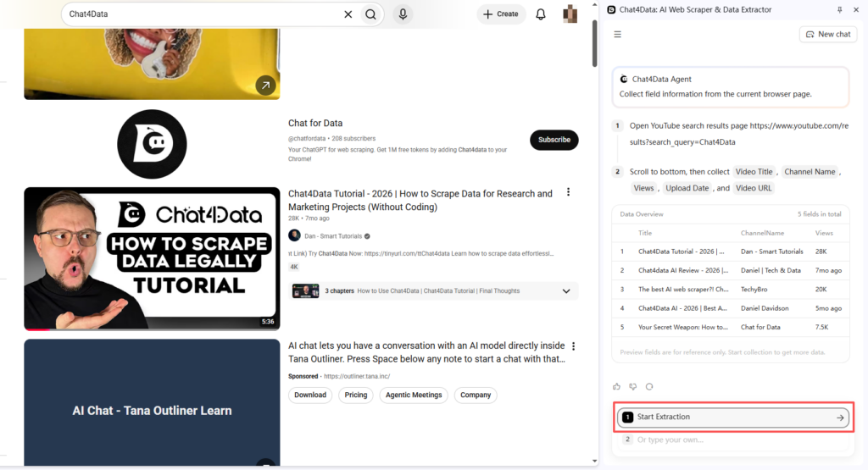
Task: Click the Chat4Data extension logo in the panel header
Action: [x=612, y=10]
